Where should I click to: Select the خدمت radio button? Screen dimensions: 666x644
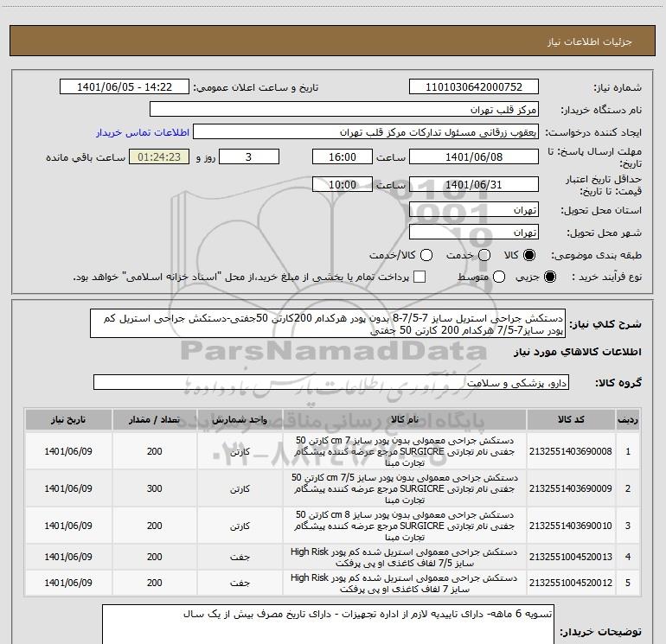(x=484, y=255)
